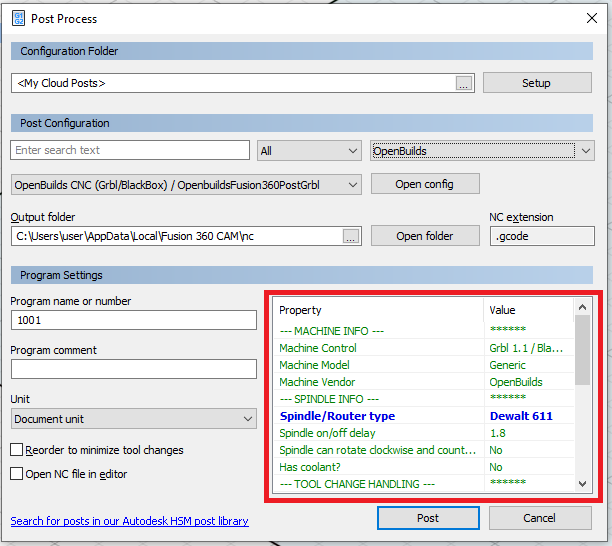Click the Post Process title bar icon
Viewport: 612px width, 546px height.
(x=18, y=18)
